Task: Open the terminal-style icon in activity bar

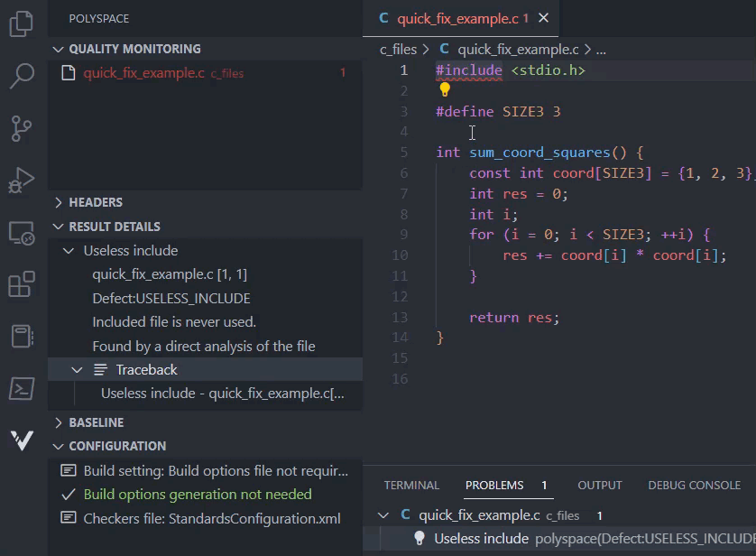Action: click(x=22, y=389)
